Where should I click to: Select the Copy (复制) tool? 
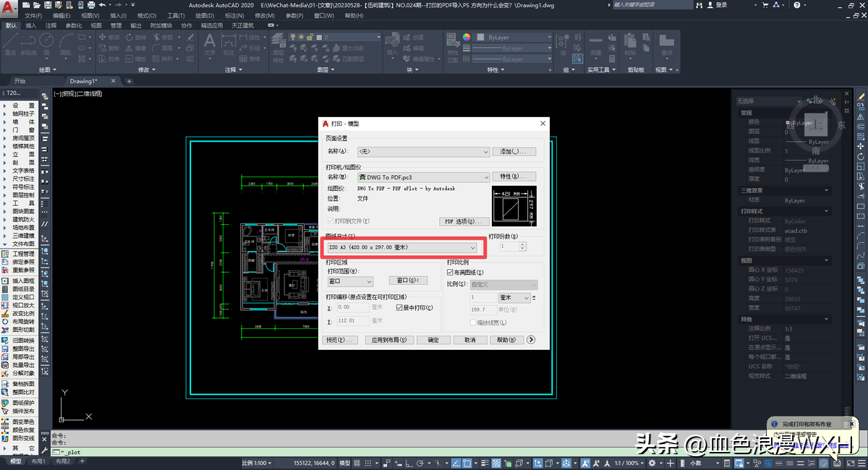[108, 48]
